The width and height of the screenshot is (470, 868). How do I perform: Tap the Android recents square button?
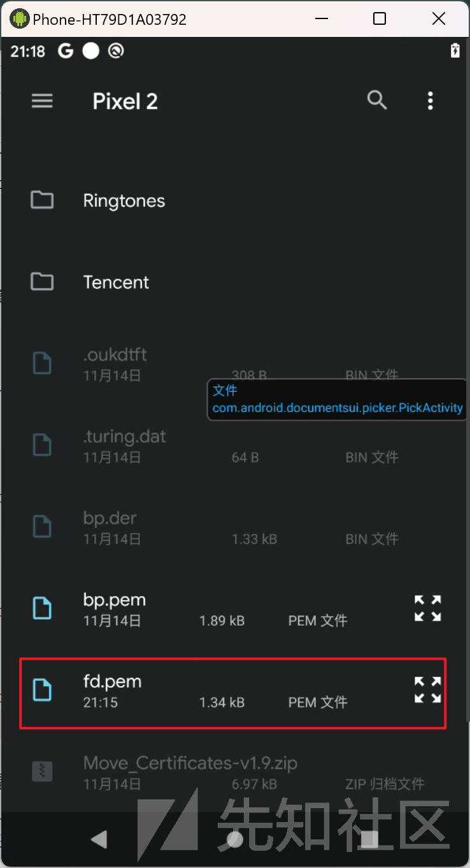click(x=370, y=840)
